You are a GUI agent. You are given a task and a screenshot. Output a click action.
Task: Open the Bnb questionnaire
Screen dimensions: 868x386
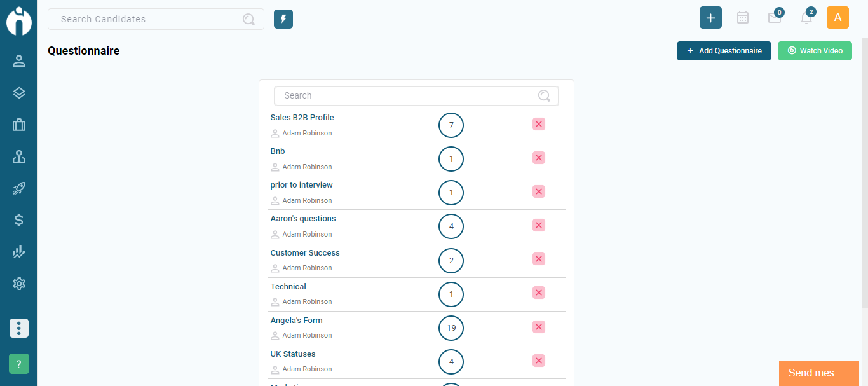[278, 151]
